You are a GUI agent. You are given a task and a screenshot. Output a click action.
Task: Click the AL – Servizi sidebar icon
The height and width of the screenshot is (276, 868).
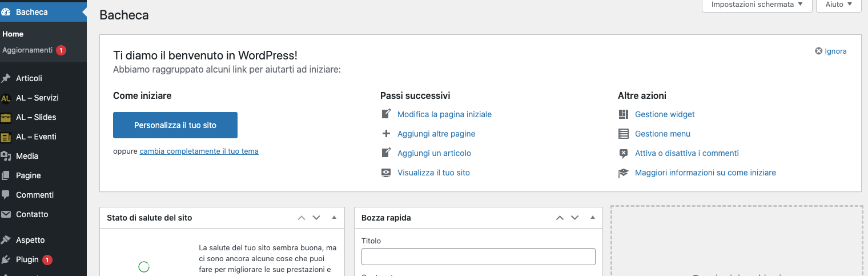6,98
